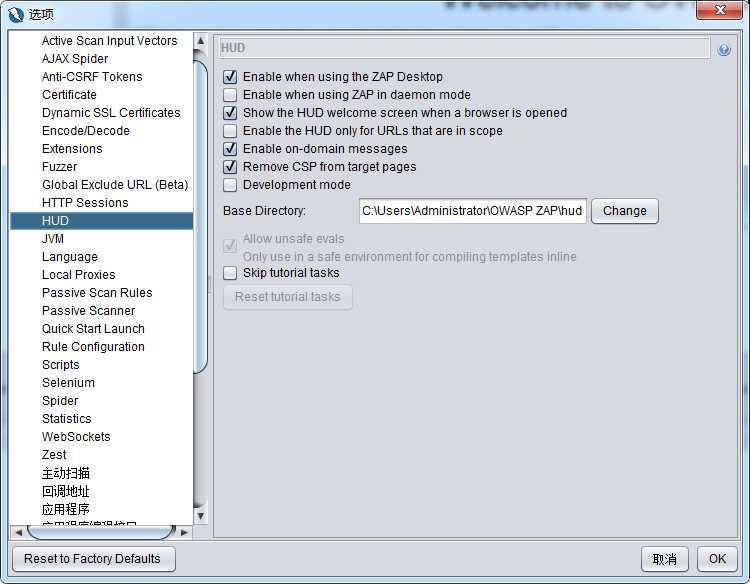Select Global Exclude URL (Beta)

point(115,185)
